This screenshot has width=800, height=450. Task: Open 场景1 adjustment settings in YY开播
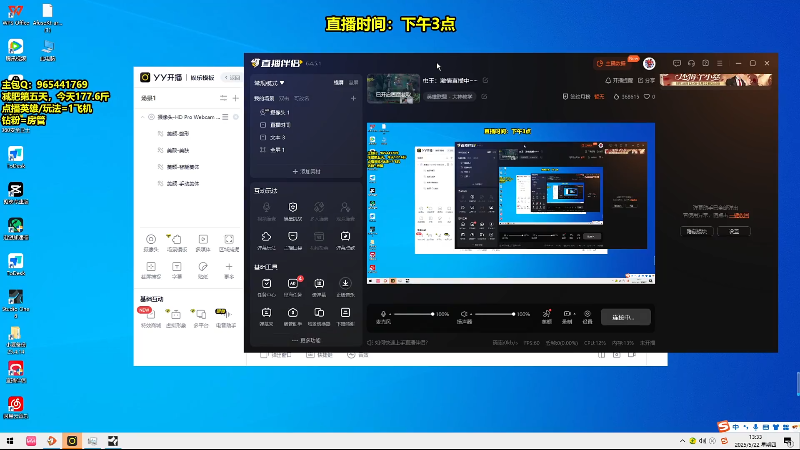[x=223, y=98]
